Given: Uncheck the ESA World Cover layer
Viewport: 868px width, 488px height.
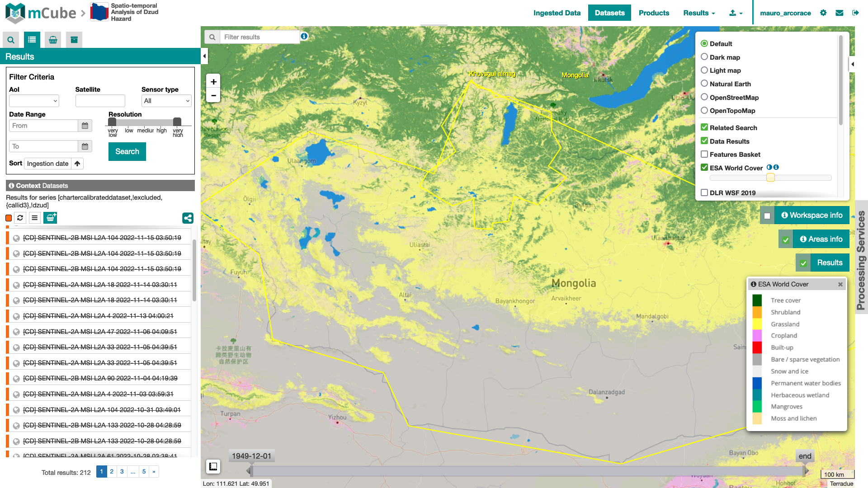Looking at the screenshot, I should tap(704, 168).
